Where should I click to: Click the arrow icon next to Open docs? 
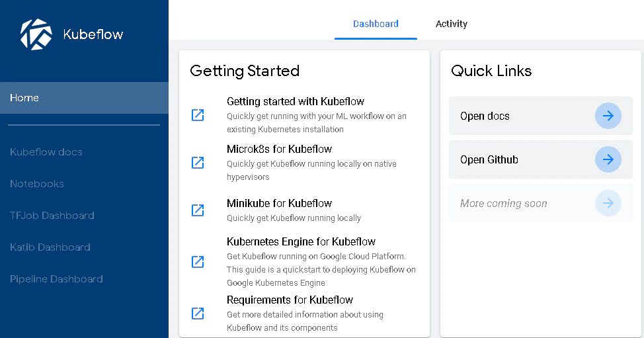608,116
